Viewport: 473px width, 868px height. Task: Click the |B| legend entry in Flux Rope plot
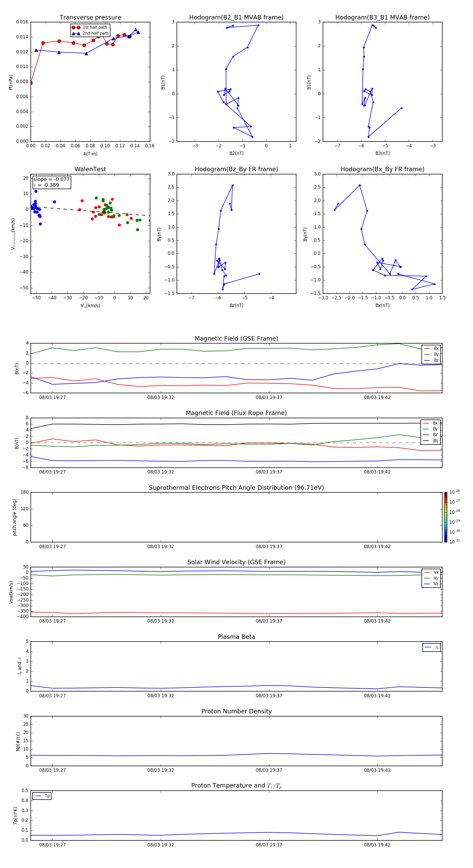point(431,441)
